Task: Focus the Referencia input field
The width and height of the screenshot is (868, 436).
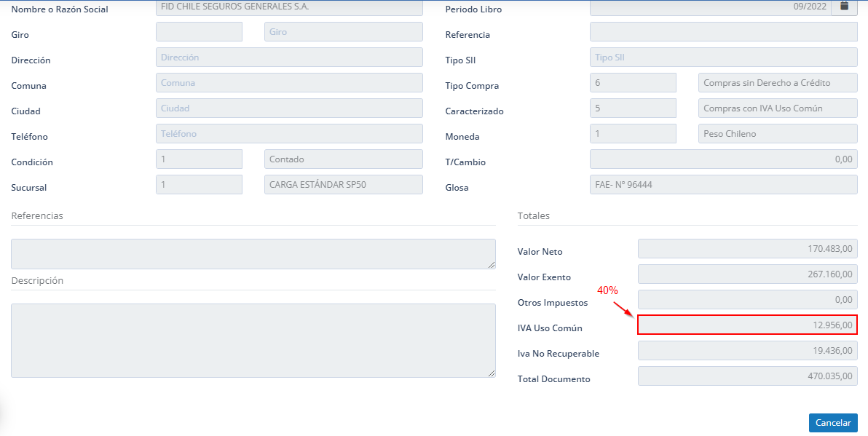Action: 723,32
